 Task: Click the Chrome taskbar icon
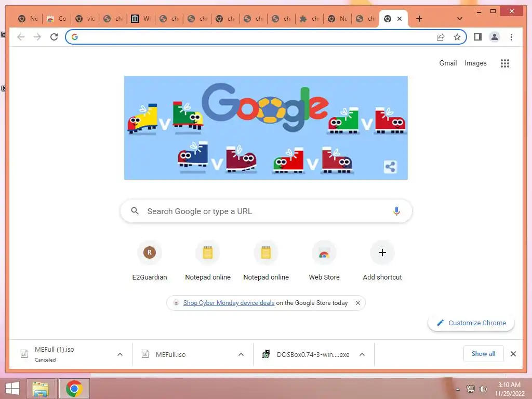point(74,389)
